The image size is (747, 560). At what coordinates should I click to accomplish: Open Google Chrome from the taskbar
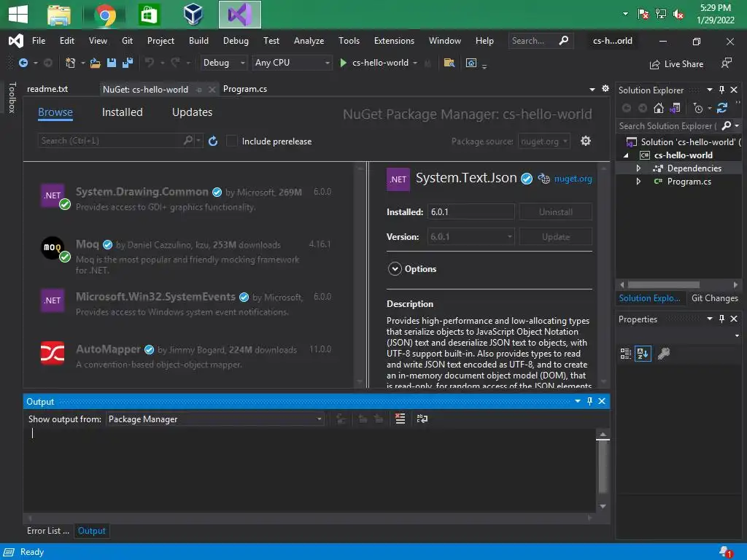[x=105, y=15]
